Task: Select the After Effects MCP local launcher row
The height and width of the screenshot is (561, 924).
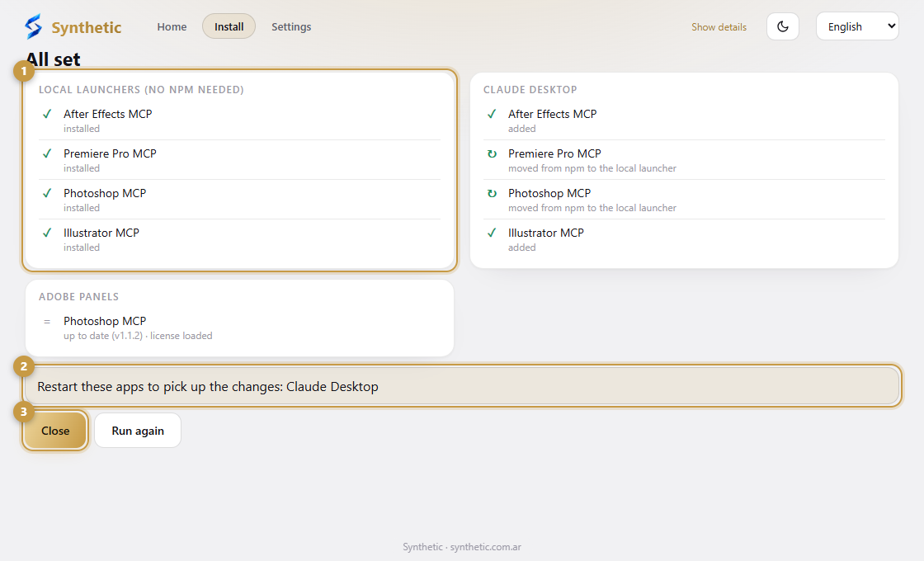Action: pyautogui.click(x=240, y=120)
